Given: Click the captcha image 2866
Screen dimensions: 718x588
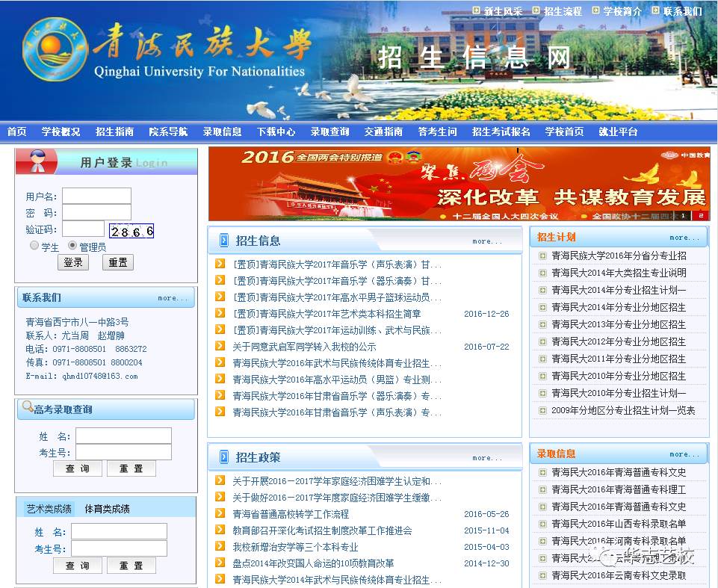Looking at the screenshot, I should click(x=131, y=231).
